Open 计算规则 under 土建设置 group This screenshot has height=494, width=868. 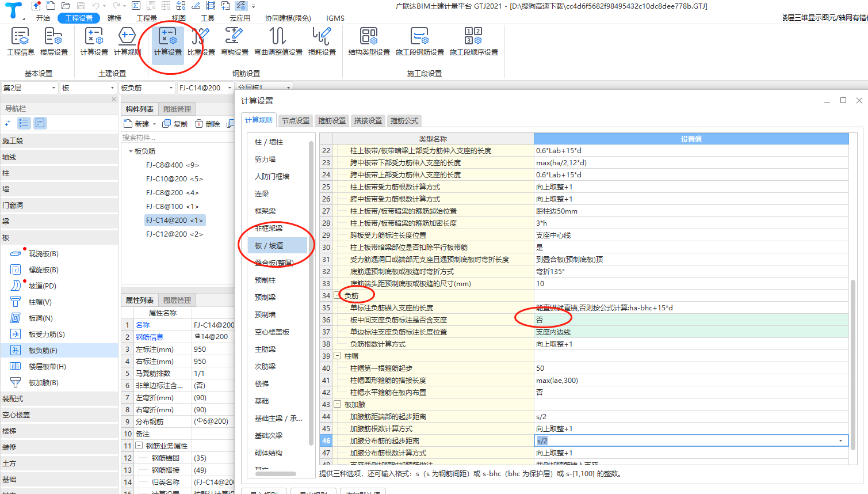127,41
